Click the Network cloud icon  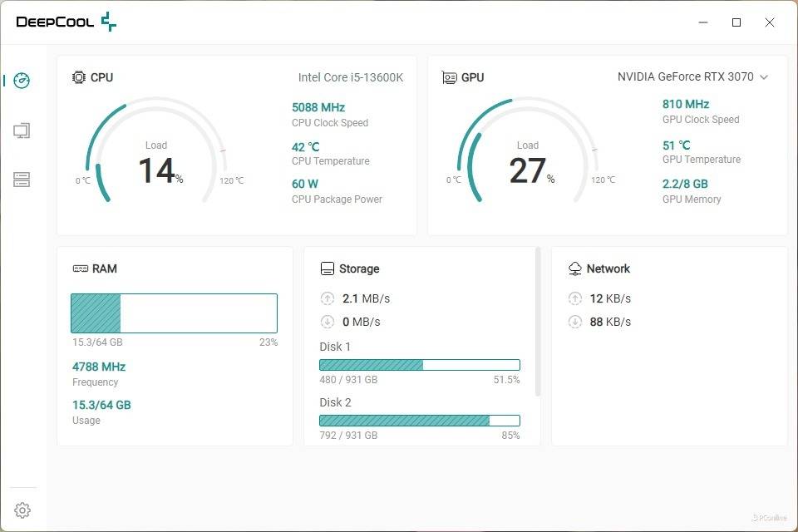click(x=574, y=268)
